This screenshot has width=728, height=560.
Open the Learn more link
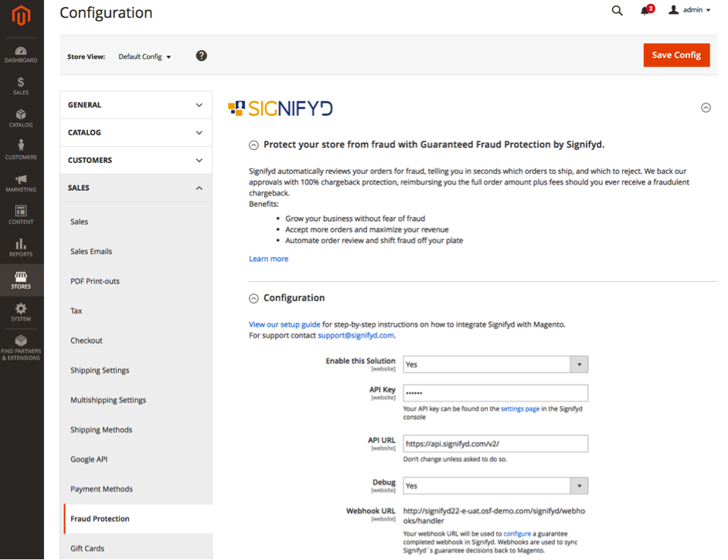pyautogui.click(x=268, y=258)
